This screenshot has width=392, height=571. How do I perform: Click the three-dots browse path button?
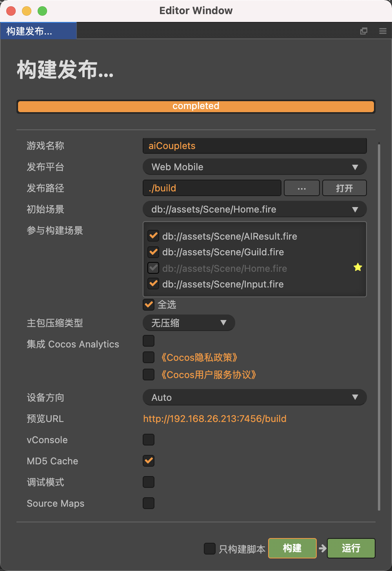301,188
